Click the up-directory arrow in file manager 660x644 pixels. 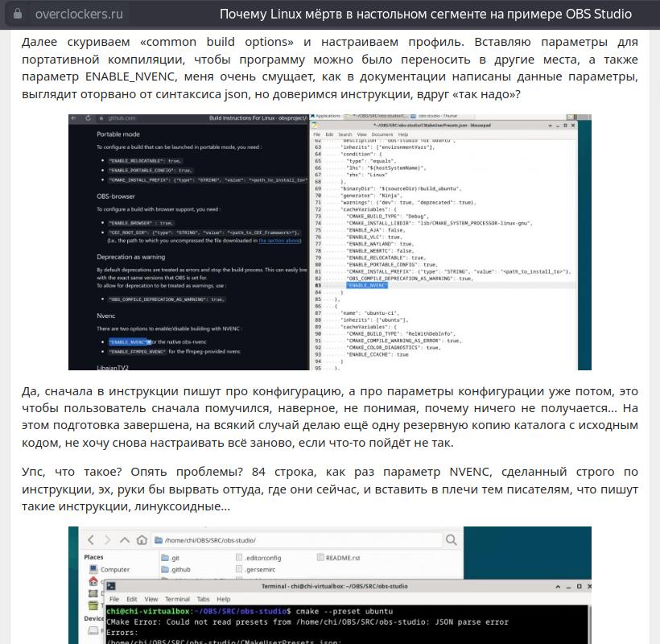point(125,539)
